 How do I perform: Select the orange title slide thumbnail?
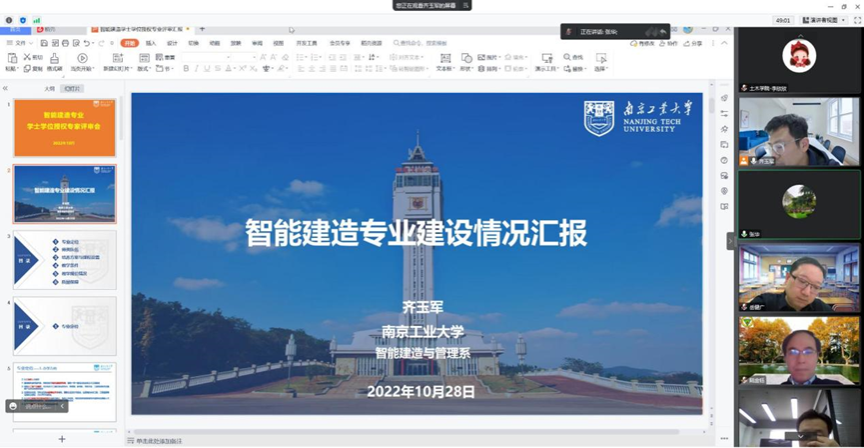coord(65,128)
